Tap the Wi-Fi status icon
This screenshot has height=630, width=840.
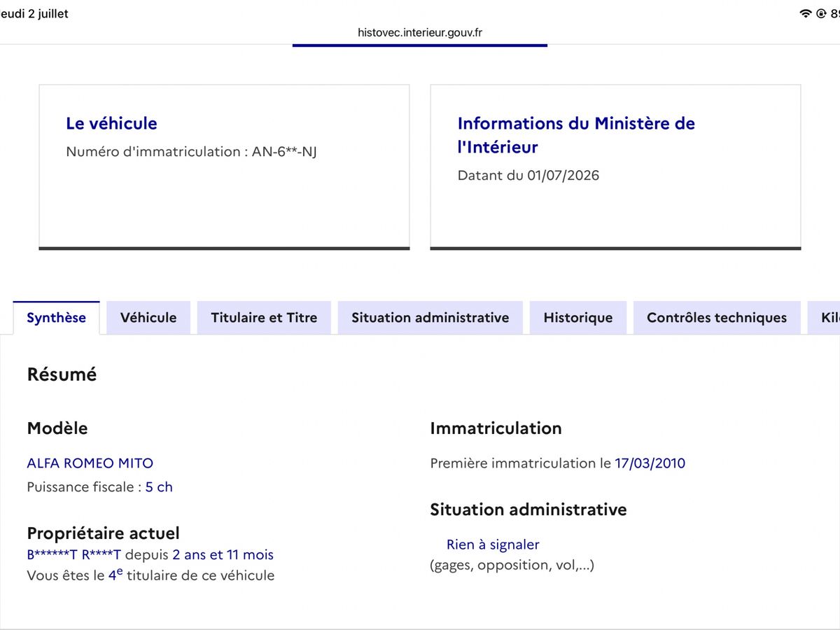pos(805,14)
